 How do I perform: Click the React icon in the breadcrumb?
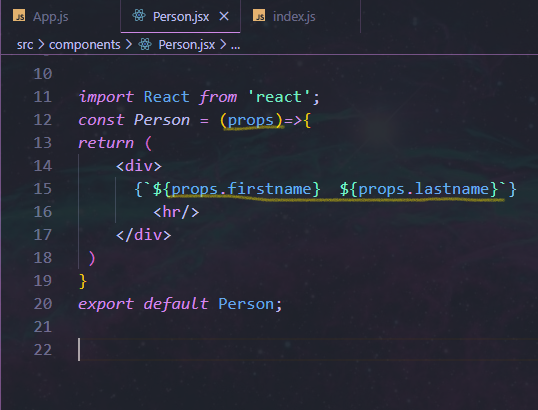[x=145, y=44]
